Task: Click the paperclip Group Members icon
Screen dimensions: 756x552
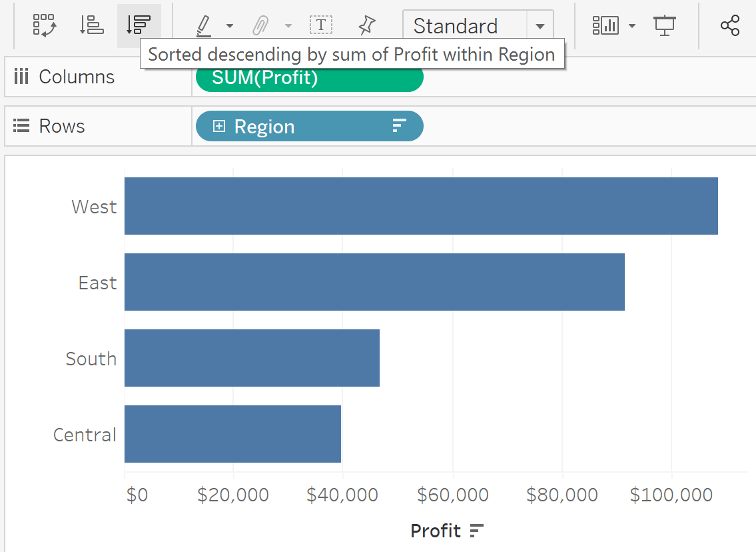Action: (x=260, y=25)
